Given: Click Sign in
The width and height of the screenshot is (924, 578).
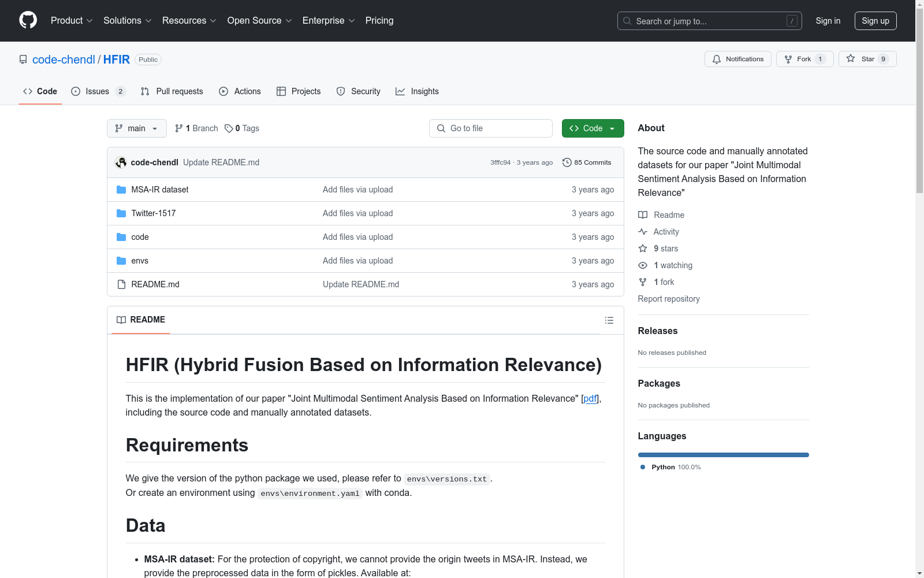Looking at the screenshot, I should (x=828, y=21).
